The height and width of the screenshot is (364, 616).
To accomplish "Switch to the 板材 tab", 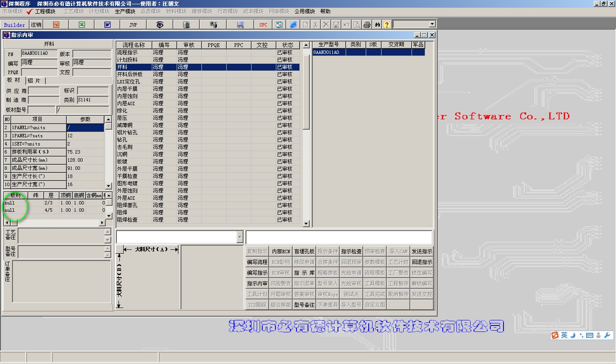I will [14, 80].
